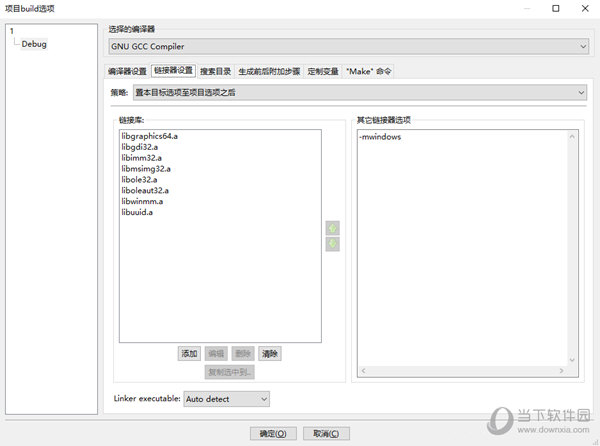Move selected library up with green arrow
This screenshot has width=600, height=446.
tap(333, 228)
